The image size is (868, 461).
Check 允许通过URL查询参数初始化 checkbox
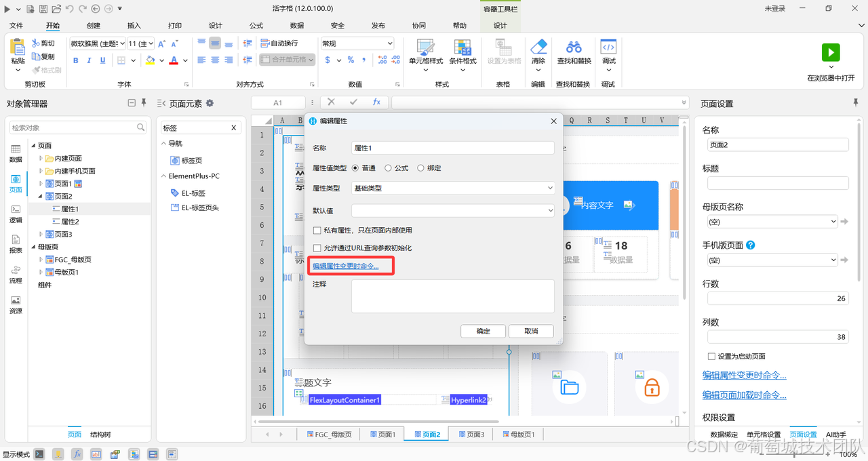[317, 248]
